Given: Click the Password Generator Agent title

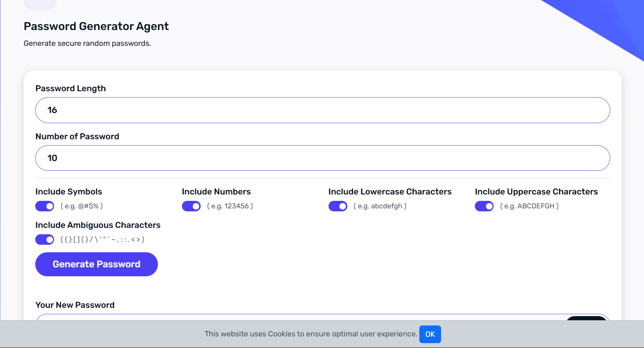Looking at the screenshot, I should (96, 26).
